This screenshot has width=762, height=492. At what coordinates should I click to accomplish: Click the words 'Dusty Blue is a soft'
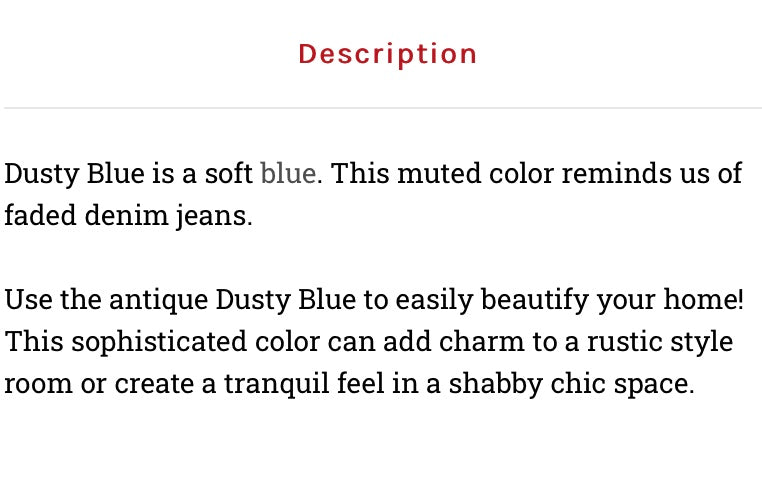coord(128,174)
